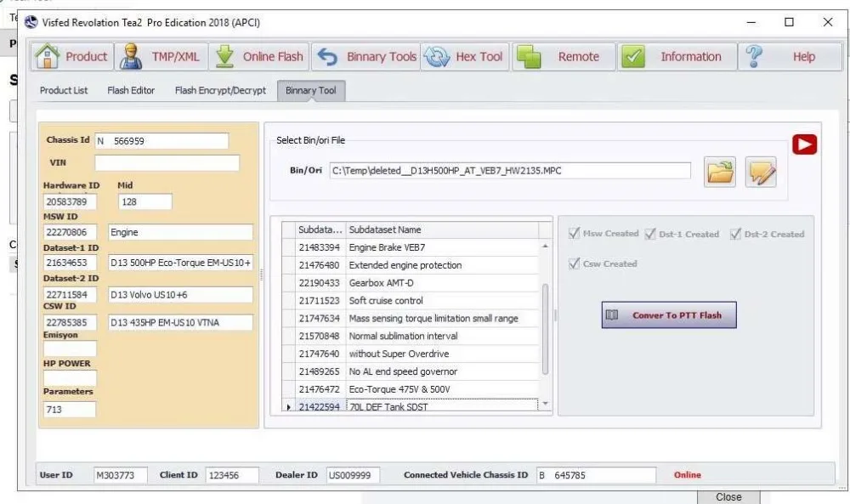850x504 pixels.
Task: Click the subdataset list scroll down arrow
Action: (545, 404)
